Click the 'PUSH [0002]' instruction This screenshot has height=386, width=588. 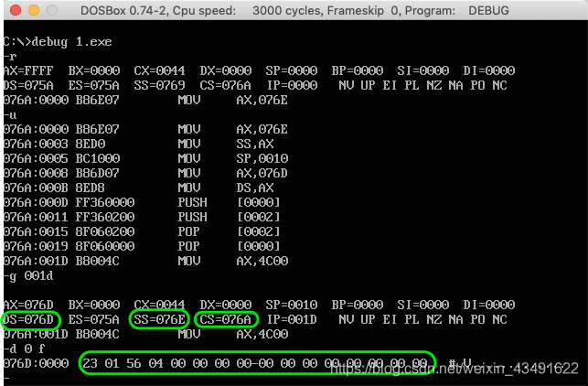tap(230, 217)
